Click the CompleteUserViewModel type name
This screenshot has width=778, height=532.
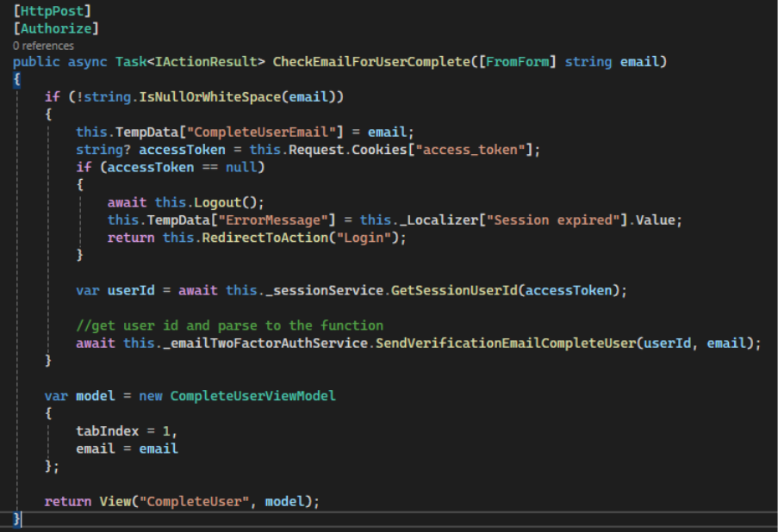point(252,396)
